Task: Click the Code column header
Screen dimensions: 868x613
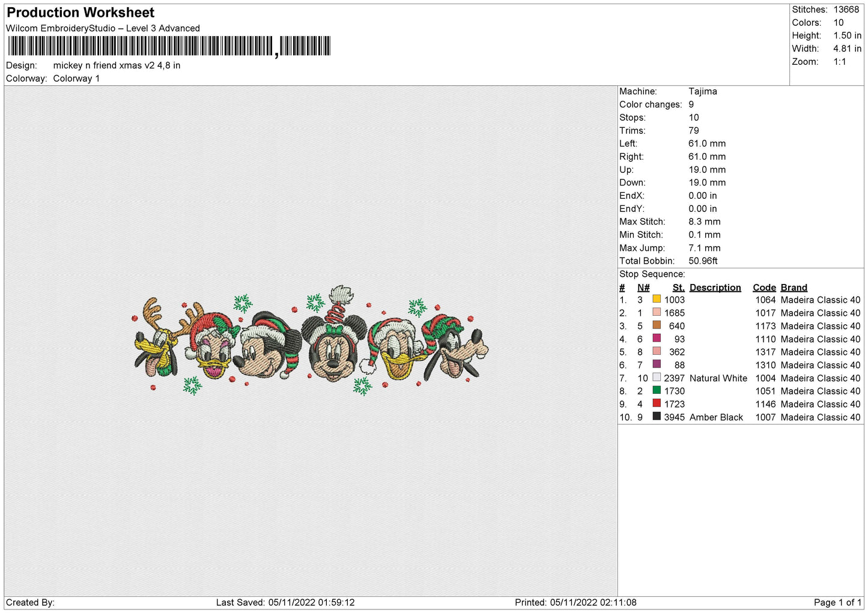Action: point(764,288)
